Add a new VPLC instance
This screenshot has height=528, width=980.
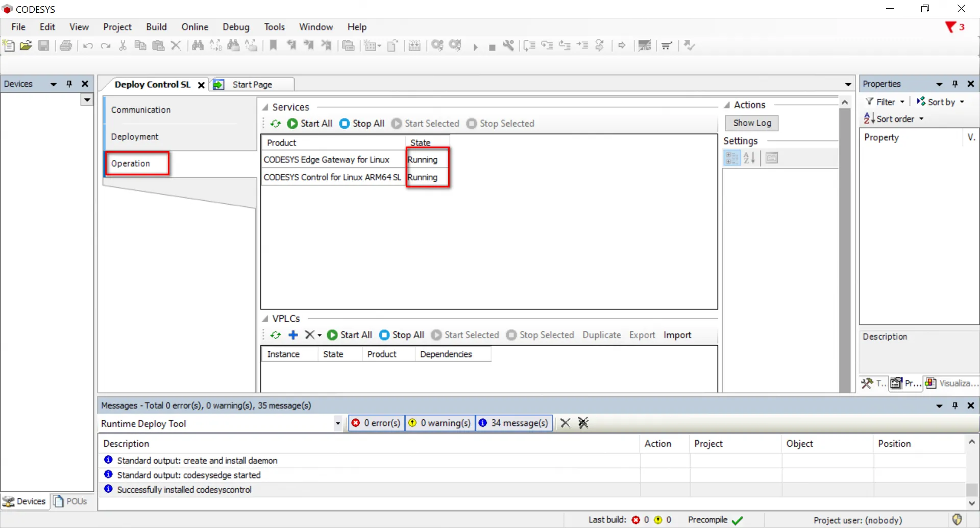293,335
